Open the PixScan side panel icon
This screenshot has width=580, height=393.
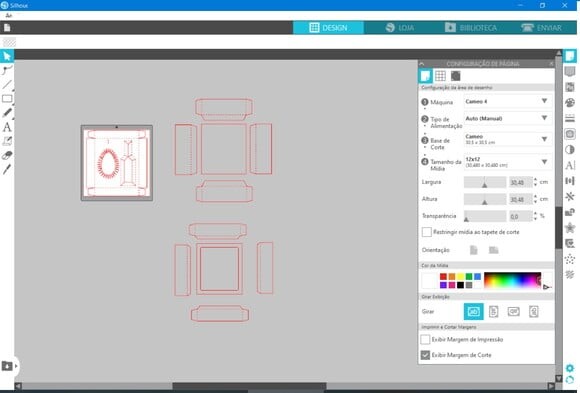570,87
